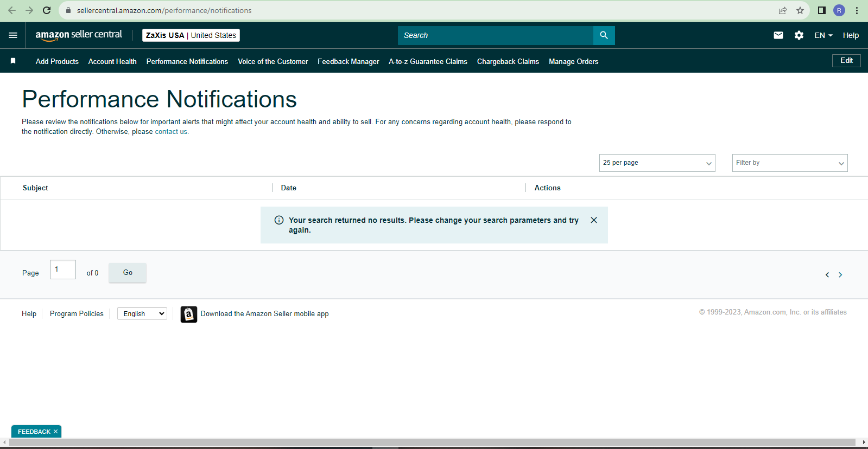
Task: Open A-to-z Guarantee Claims
Action: click(x=428, y=61)
